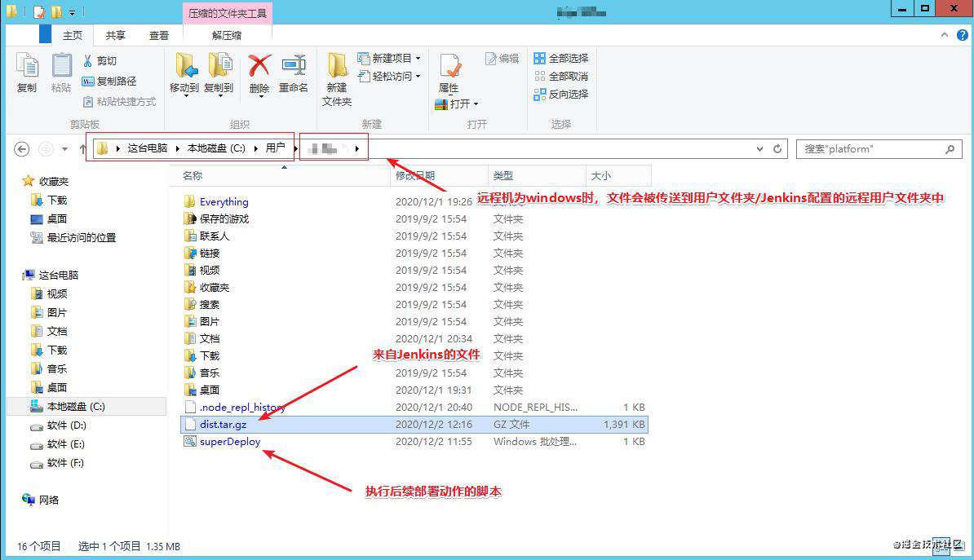Image resolution: width=974 pixels, height=560 pixels.
Task: Select the .node_repl_history file
Action: (x=235, y=408)
